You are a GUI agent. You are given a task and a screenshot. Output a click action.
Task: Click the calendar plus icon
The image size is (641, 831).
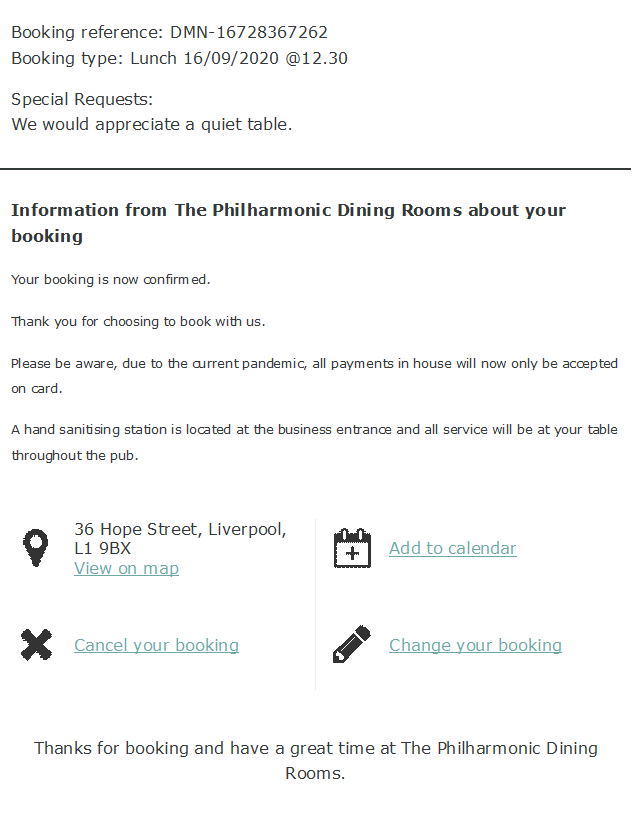click(x=352, y=547)
